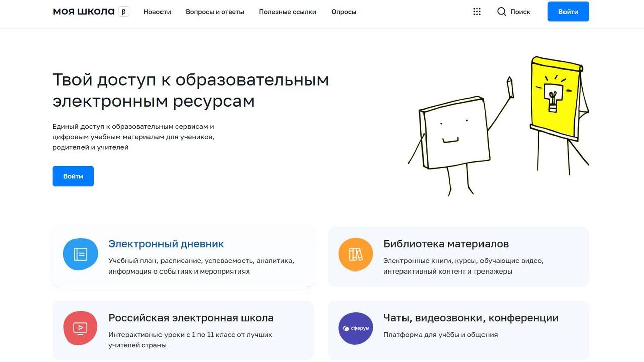The width and height of the screenshot is (644, 362).
Task: Open the Российская электронная школа title
Action: click(x=191, y=318)
